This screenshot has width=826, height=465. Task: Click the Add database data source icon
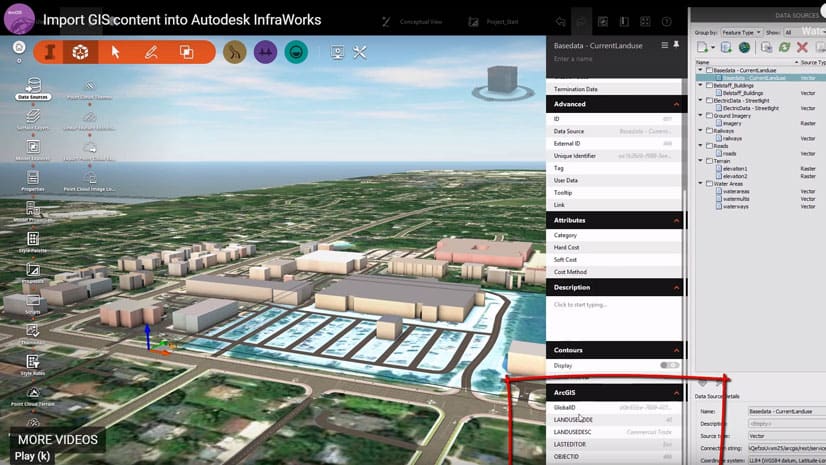click(x=726, y=47)
